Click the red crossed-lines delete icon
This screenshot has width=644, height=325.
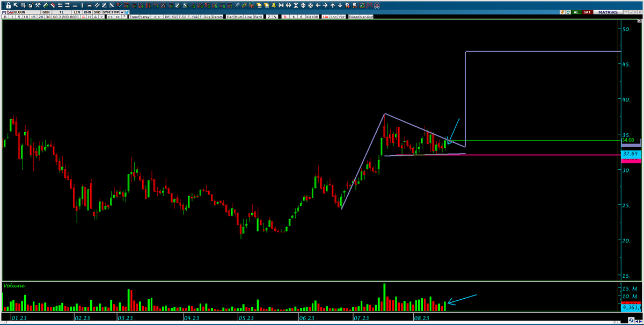370,5
